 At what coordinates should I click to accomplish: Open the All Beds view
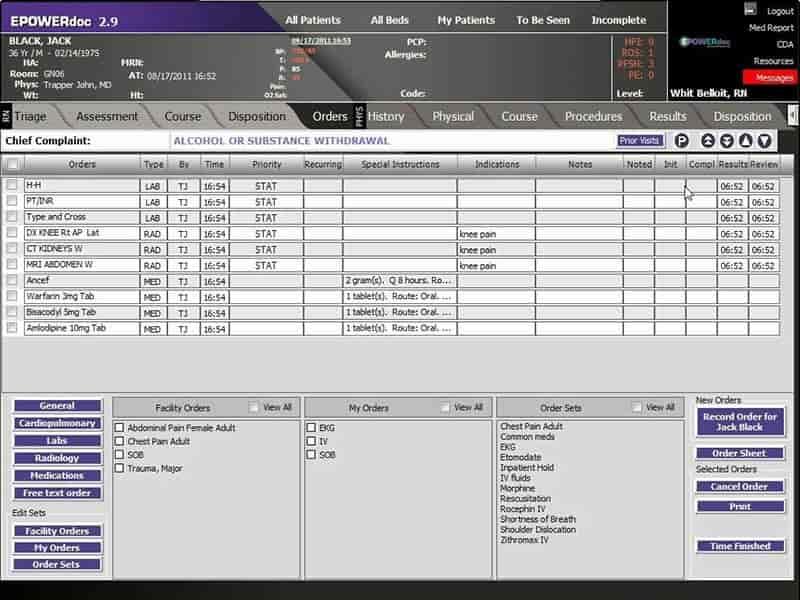(x=390, y=20)
